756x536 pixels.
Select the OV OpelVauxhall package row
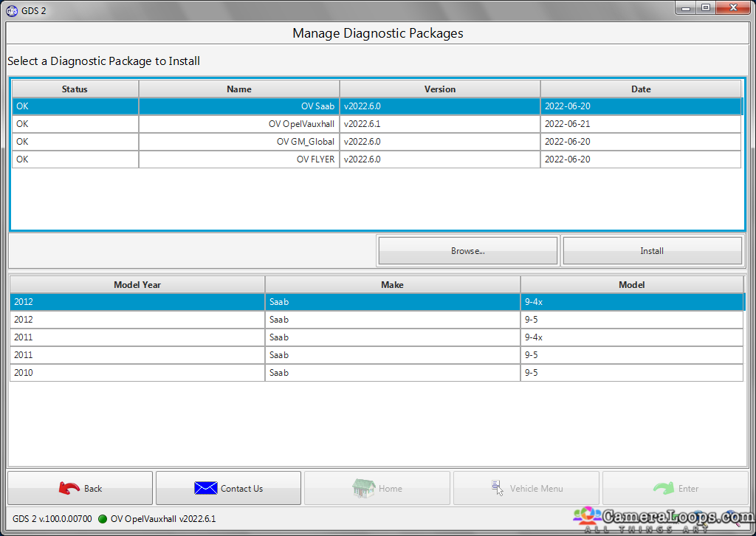pyautogui.click(x=377, y=124)
